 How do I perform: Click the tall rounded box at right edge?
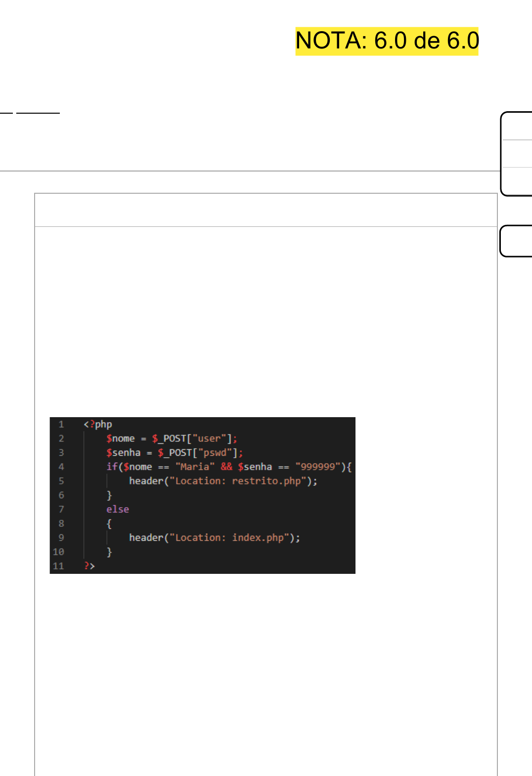tap(516, 154)
